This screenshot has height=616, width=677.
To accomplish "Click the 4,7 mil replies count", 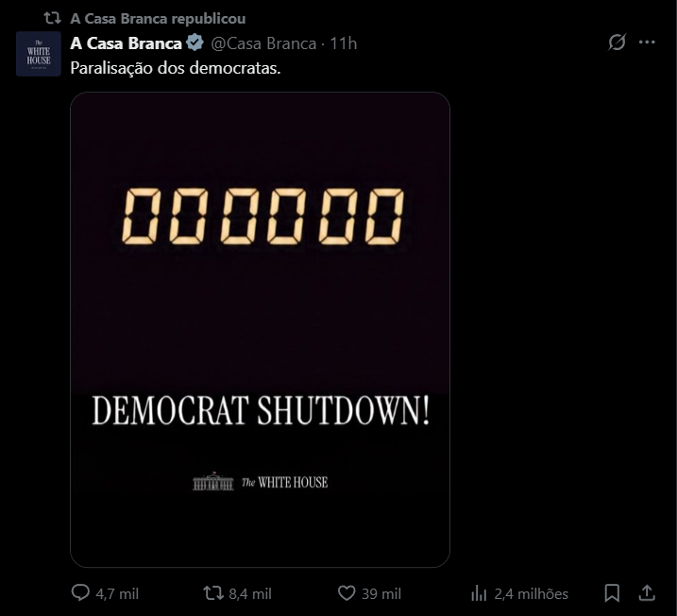I will click(x=117, y=594).
